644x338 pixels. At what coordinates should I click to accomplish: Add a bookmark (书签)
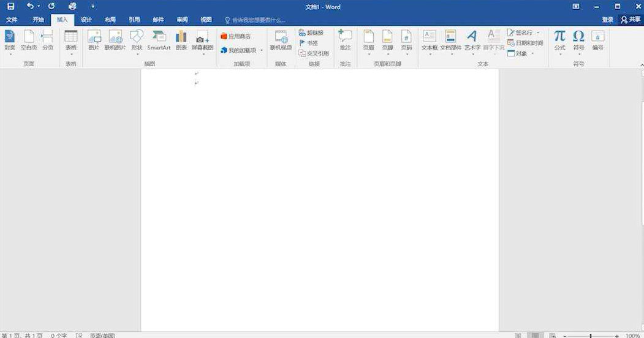(309, 43)
